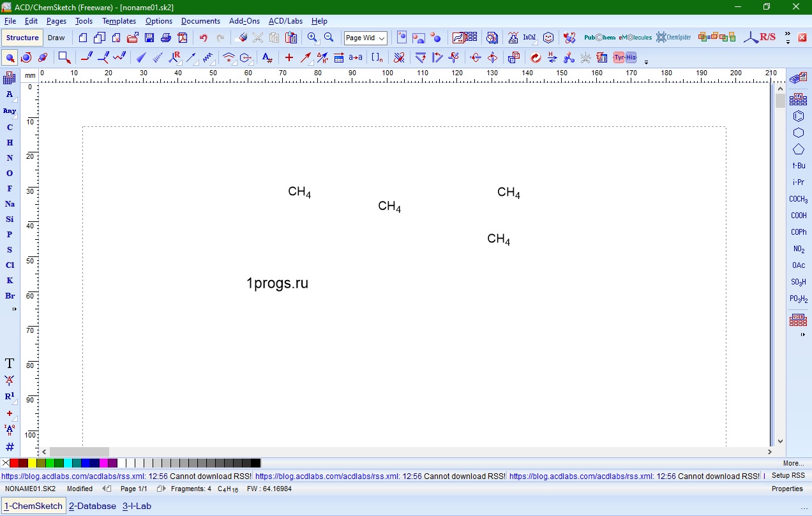Screen dimensions: 812x516
Task: Select the Draw Chains tool
Action: (119, 58)
